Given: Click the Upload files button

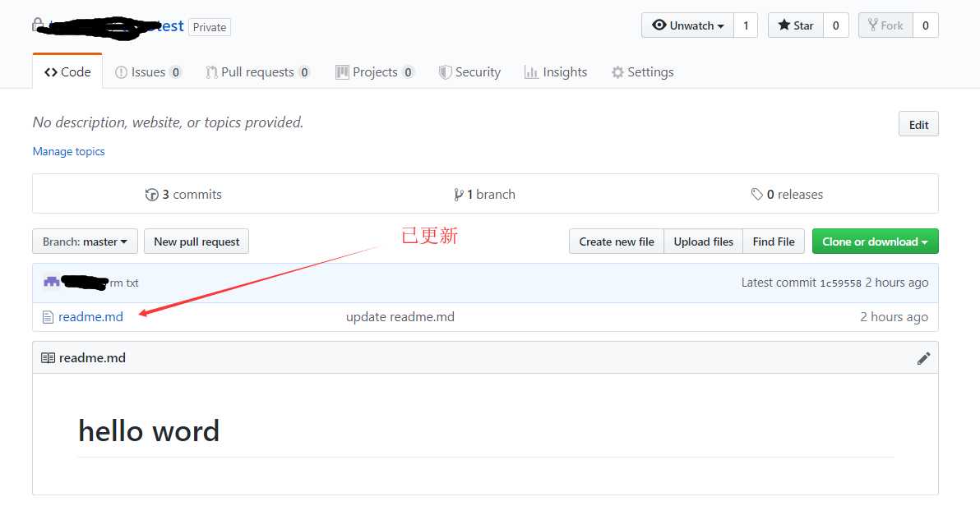Looking at the screenshot, I should pos(703,242).
